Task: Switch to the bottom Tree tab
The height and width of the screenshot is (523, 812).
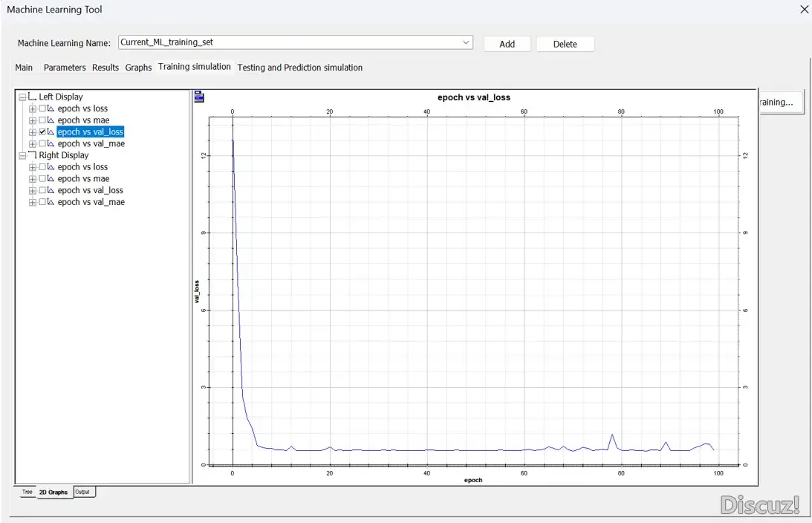Action: click(x=27, y=492)
